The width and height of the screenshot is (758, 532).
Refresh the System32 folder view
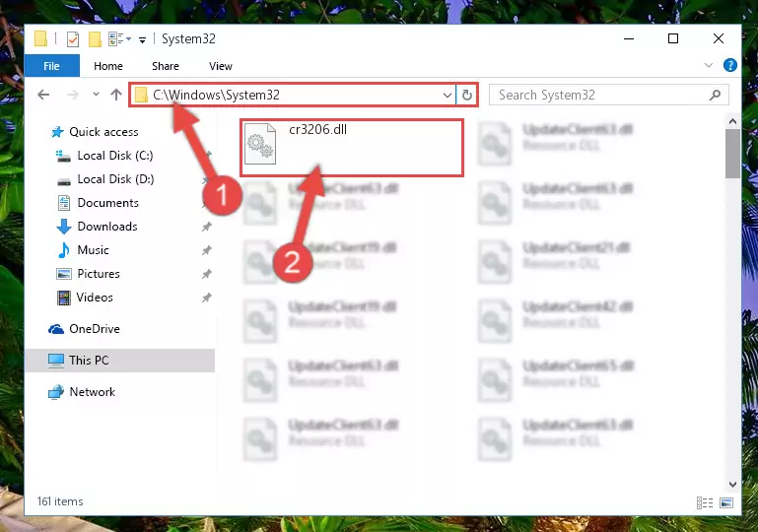(467, 96)
